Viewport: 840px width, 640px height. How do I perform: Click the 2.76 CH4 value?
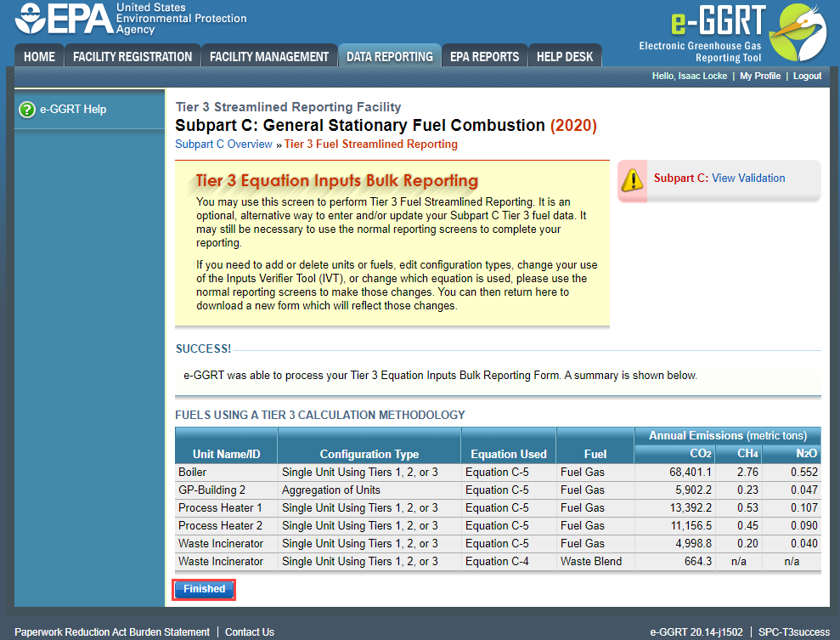pos(747,473)
